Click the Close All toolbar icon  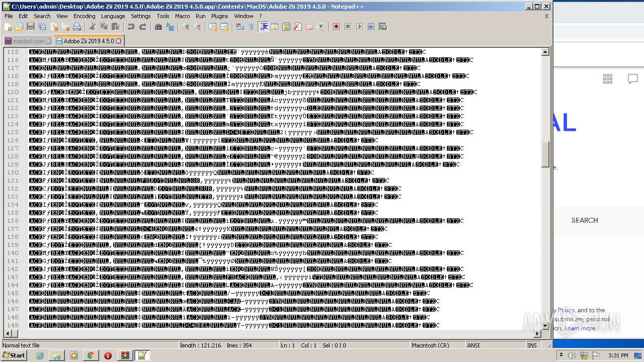[65, 27]
